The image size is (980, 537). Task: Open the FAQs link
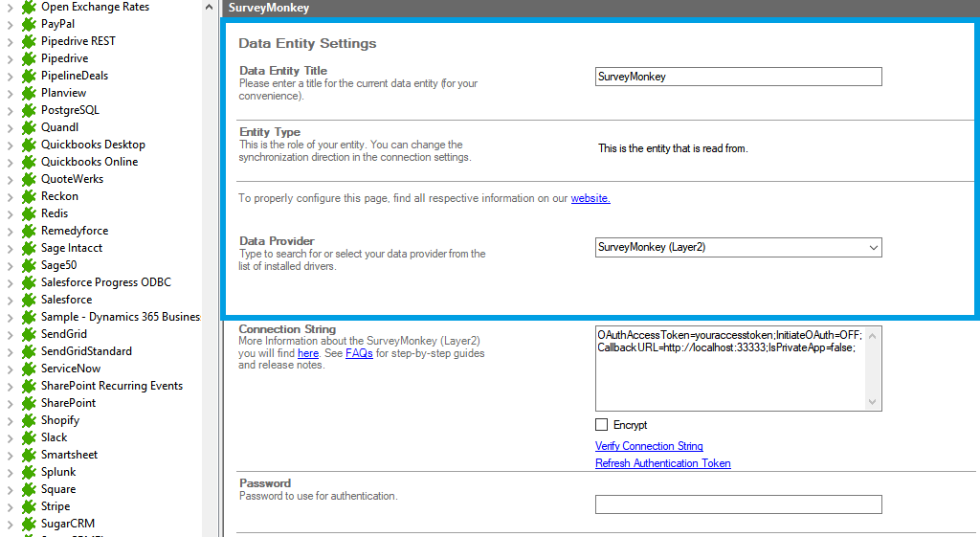click(359, 353)
